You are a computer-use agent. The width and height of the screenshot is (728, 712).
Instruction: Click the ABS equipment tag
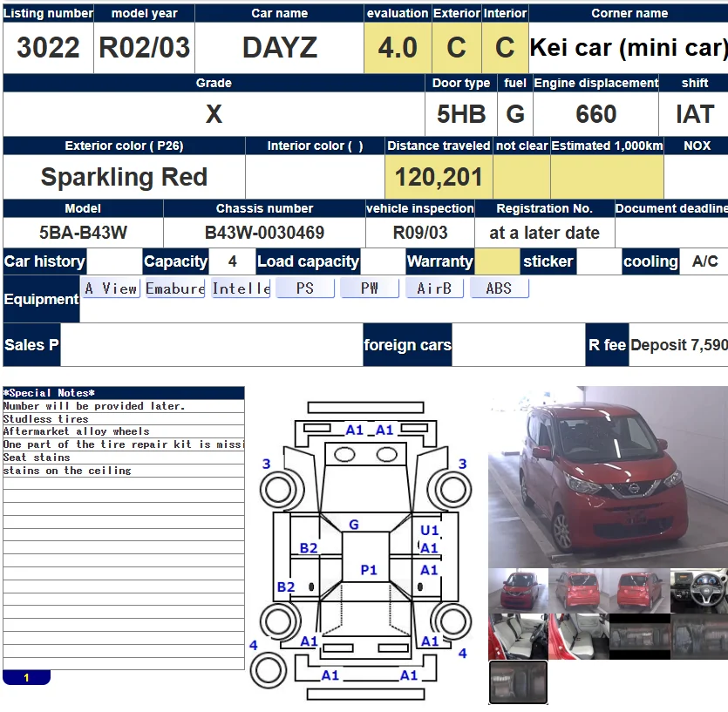pos(499,288)
